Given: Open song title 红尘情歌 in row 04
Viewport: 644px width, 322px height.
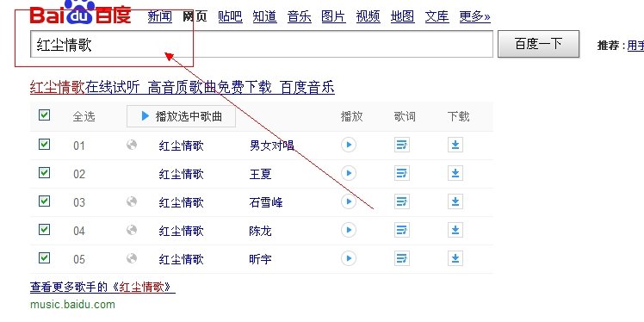Looking at the screenshot, I should 181,231.
